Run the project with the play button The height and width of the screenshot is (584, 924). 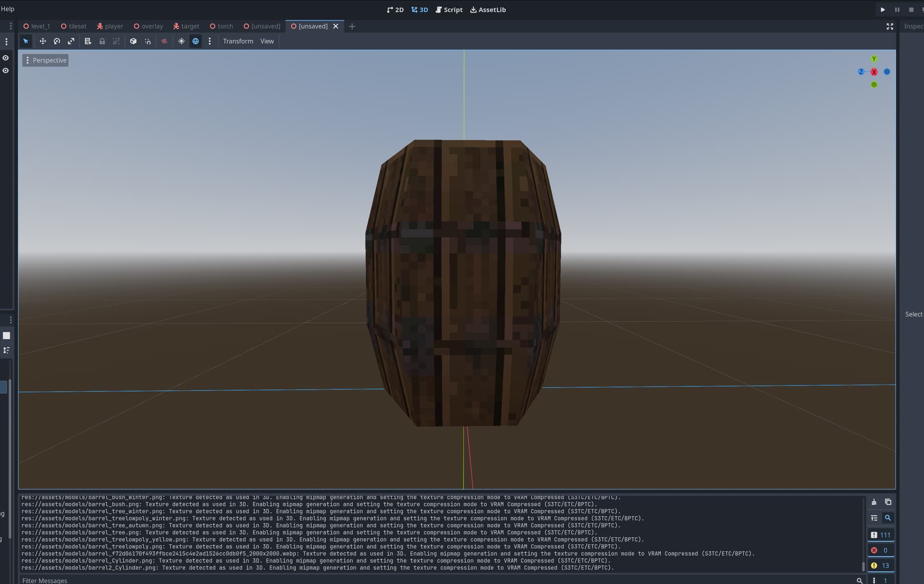click(883, 10)
